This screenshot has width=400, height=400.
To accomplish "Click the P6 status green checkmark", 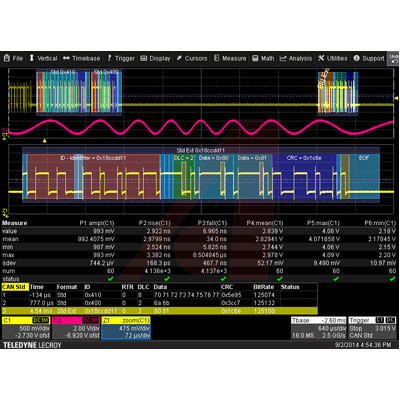I will pyautogui.click(x=392, y=279).
